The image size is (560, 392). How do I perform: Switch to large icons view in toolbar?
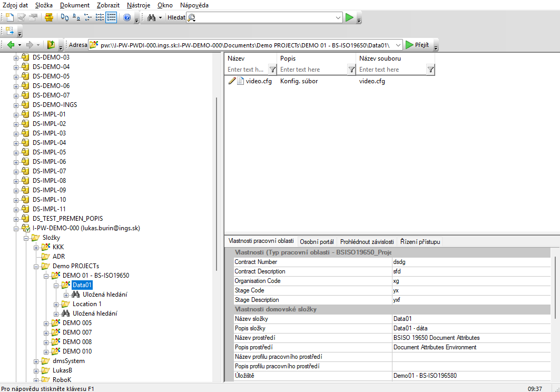(x=64, y=17)
